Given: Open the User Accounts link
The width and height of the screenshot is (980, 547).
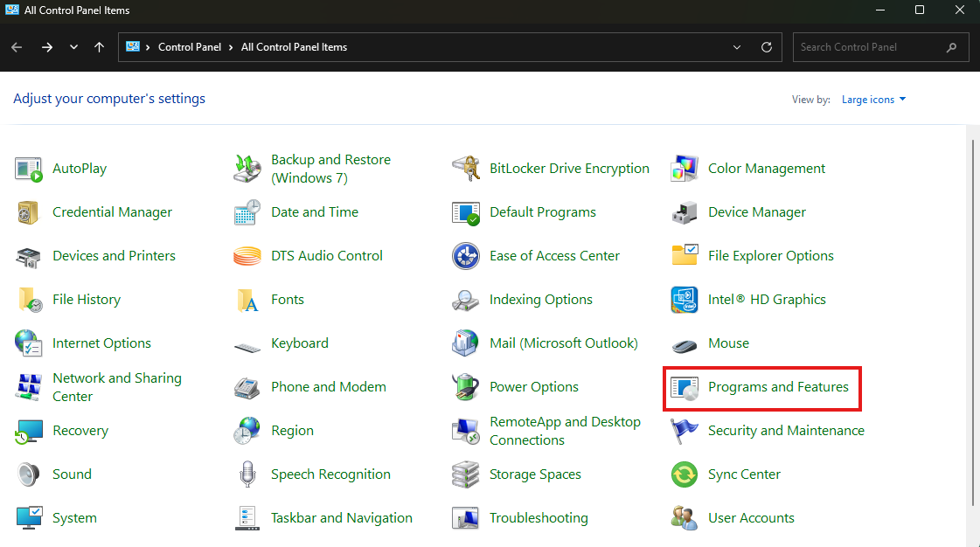Looking at the screenshot, I should point(751,518).
